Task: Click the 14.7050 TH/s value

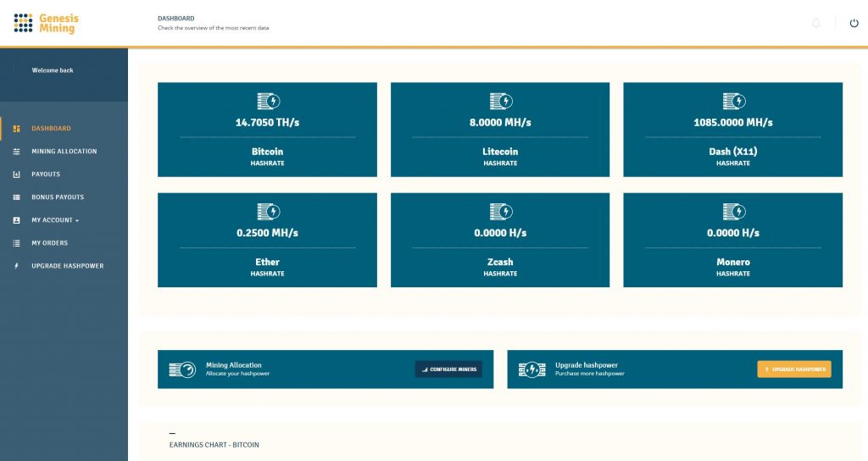Action: pos(267,122)
